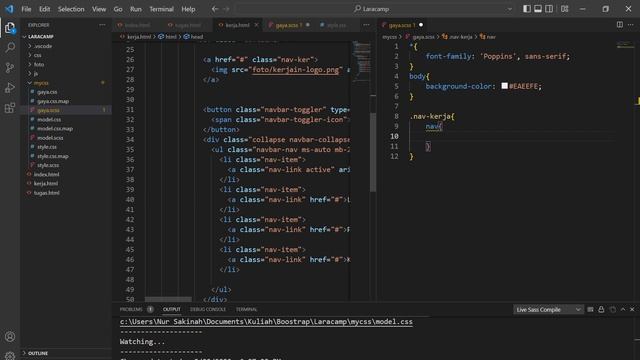Open the Explorer view in the activity bar
The image size is (640, 360).
point(10,28)
